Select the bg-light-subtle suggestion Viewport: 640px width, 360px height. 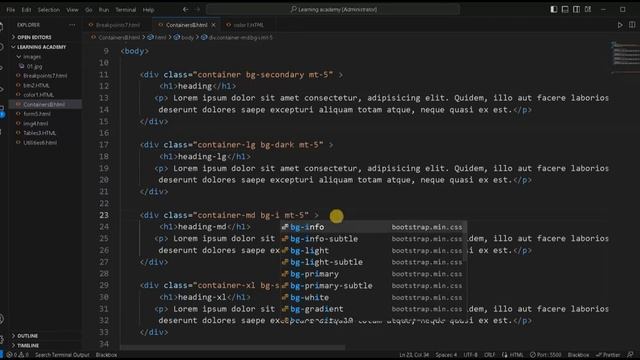click(373, 262)
